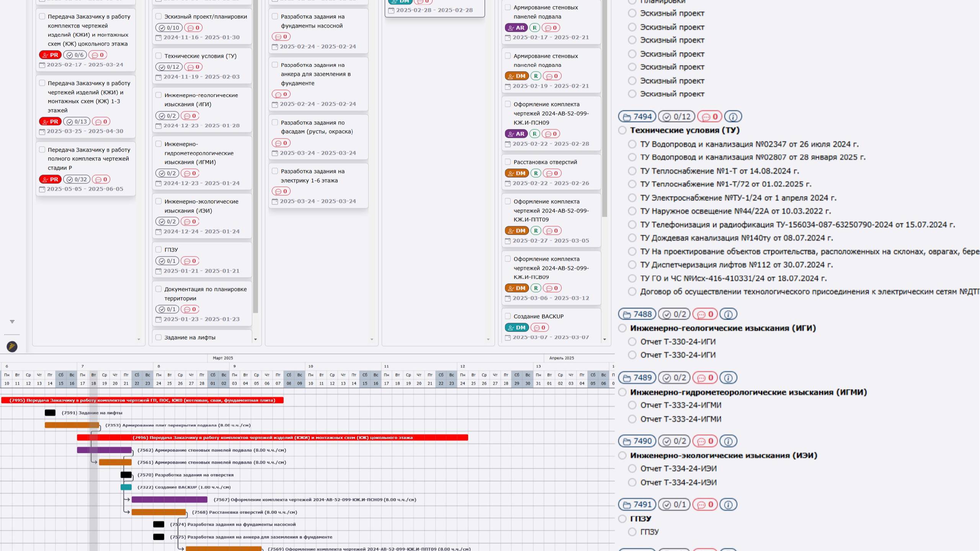Image resolution: width=980 pixels, height=551 pixels.
Task: Click comments badge on ГПЗУ card
Action: click(x=190, y=261)
